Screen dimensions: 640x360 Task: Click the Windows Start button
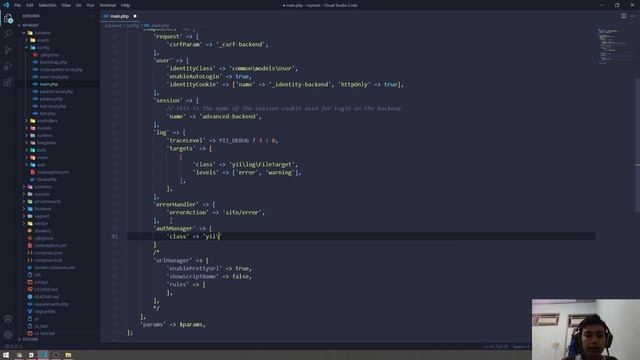pos(6,355)
